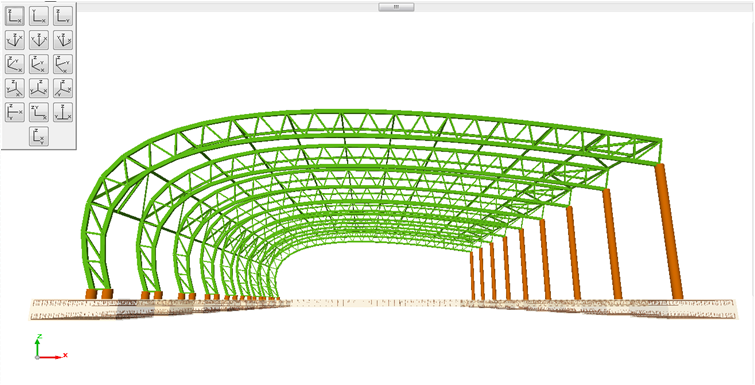Pick the lone bottom Z-X-Y view icon in the panel
Viewport: 755px width, 385px height.
click(x=39, y=137)
